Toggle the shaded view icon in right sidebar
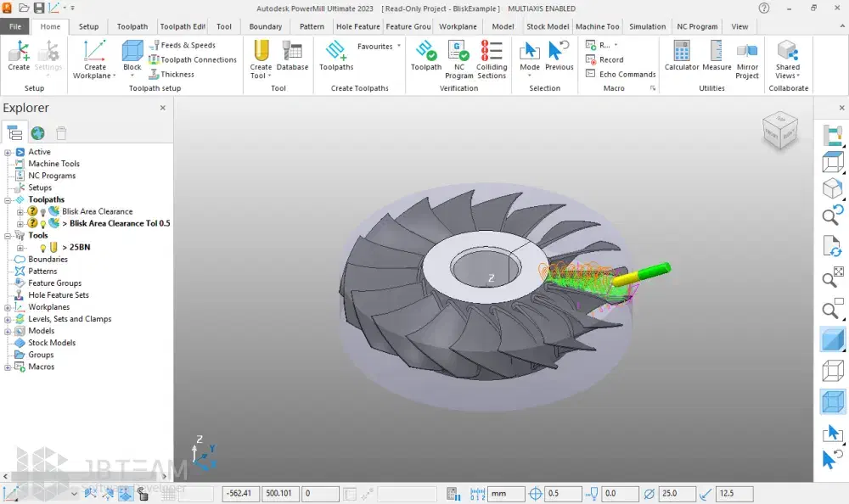The image size is (849, 504). [833, 339]
